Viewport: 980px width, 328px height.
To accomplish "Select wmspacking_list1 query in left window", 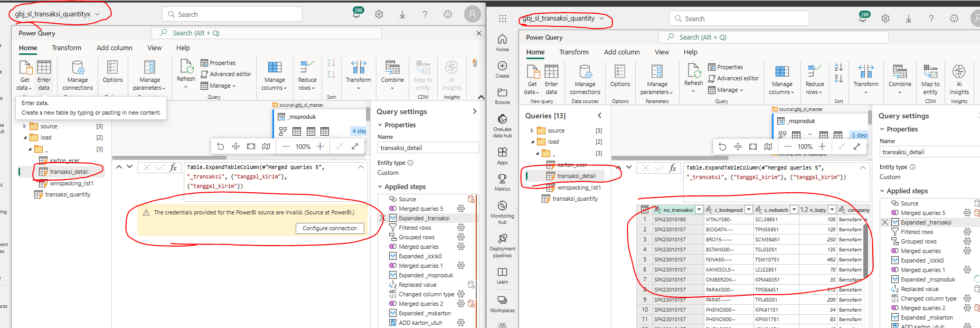I will [71, 183].
